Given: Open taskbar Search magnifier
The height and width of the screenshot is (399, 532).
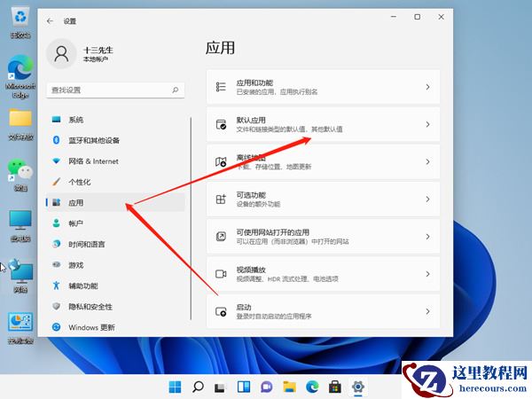Looking at the screenshot, I should pos(198,387).
